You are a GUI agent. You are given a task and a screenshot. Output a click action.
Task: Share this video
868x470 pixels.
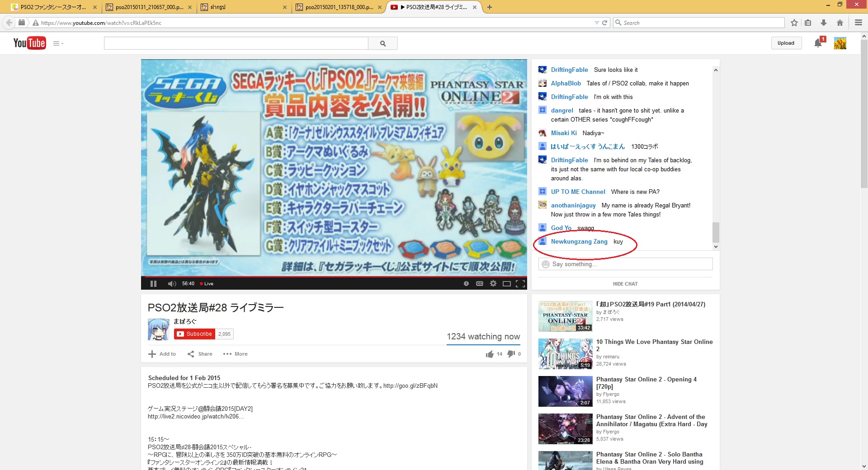[200, 354]
